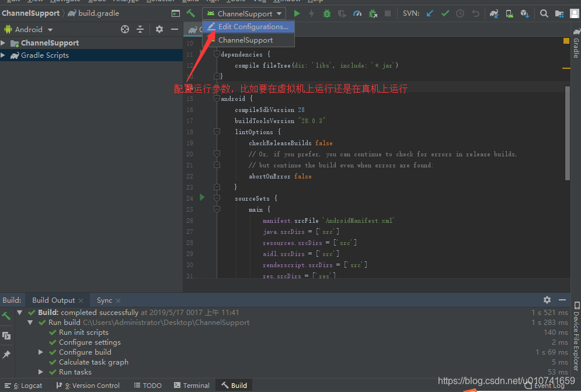The width and height of the screenshot is (581, 392).
Task: Profile the app with the Profiler icon
Action: pos(356,13)
